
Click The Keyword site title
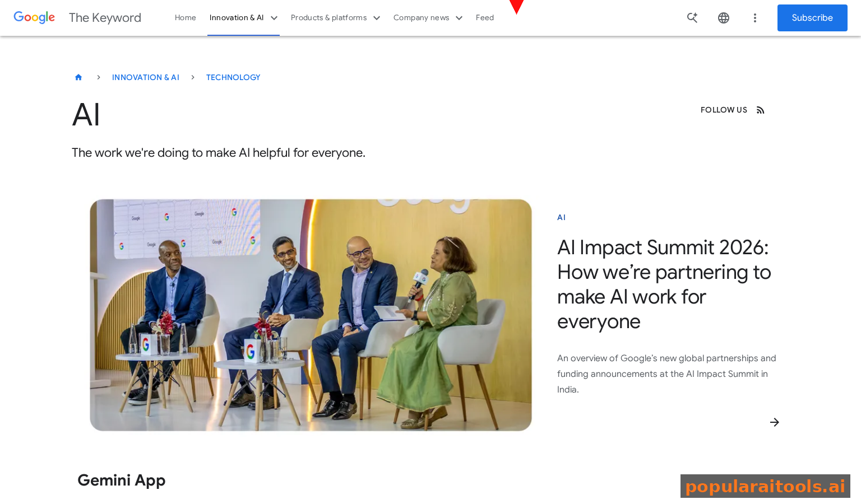click(105, 17)
